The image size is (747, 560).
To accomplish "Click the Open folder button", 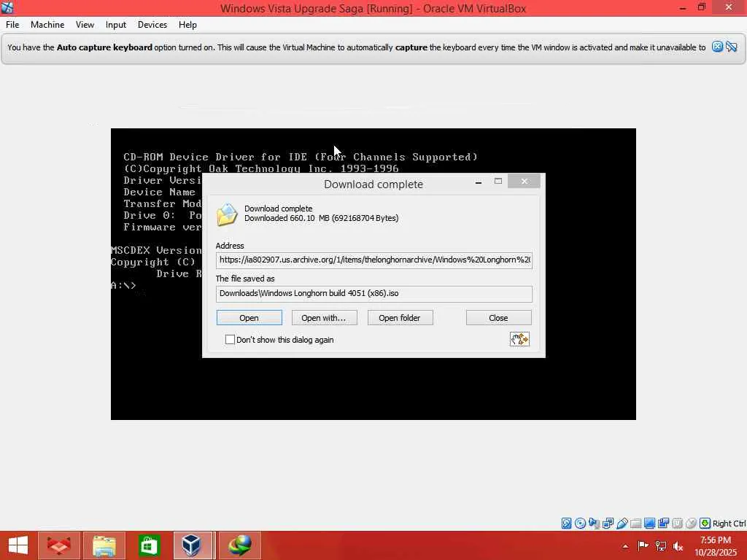I will [400, 318].
